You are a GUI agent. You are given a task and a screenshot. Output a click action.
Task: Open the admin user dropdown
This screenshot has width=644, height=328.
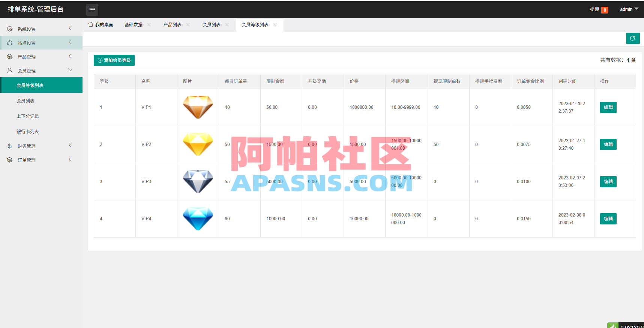629,9
